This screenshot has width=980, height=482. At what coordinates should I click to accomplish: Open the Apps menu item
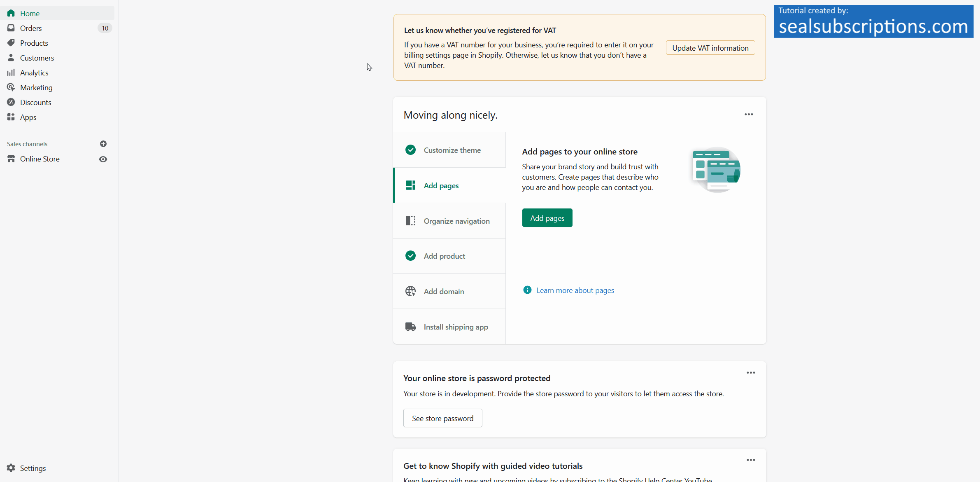[28, 117]
